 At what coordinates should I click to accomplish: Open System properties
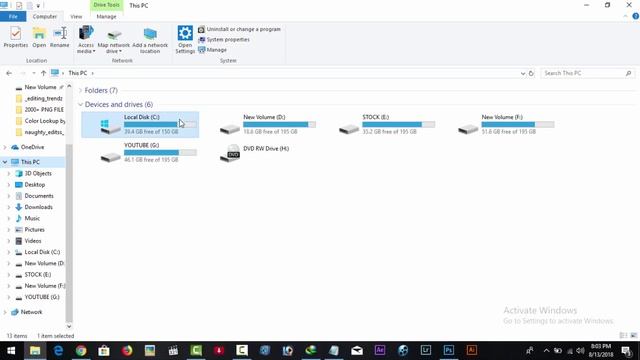[x=224, y=40]
